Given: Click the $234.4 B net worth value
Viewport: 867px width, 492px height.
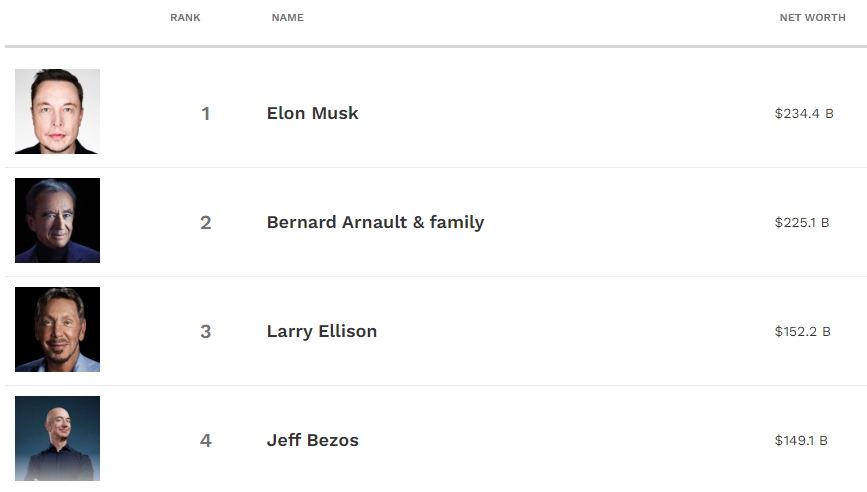Looking at the screenshot, I should (803, 114).
